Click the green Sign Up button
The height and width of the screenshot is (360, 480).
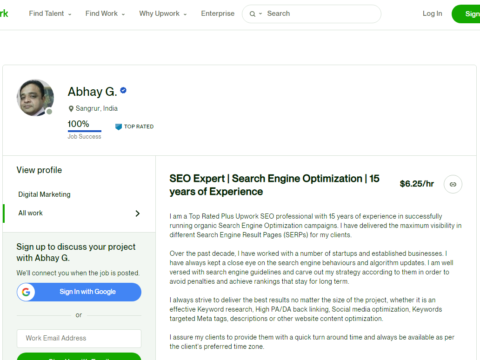[466, 14]
